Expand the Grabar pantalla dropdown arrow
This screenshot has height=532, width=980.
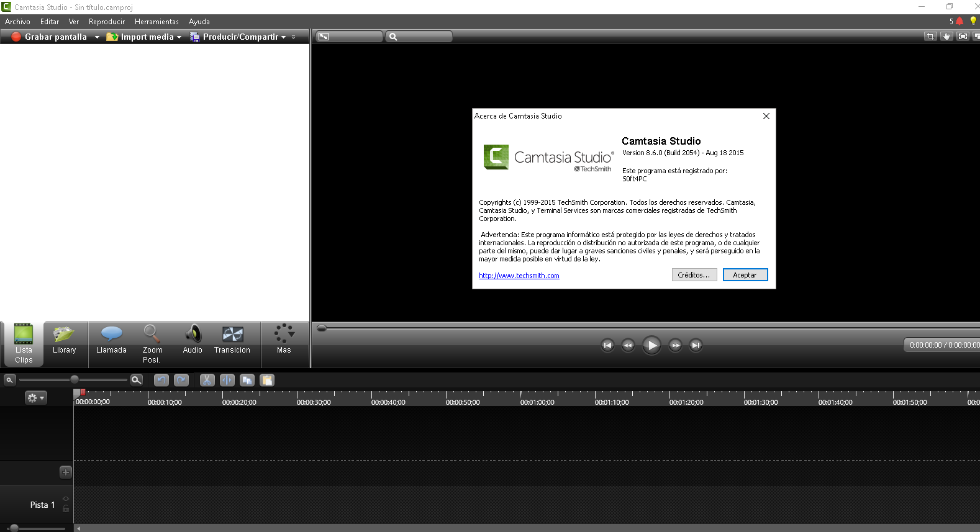97,37
